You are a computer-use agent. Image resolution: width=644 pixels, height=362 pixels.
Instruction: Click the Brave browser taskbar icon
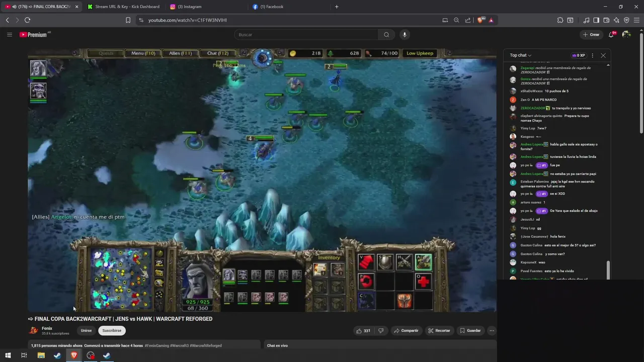point(74,355)
